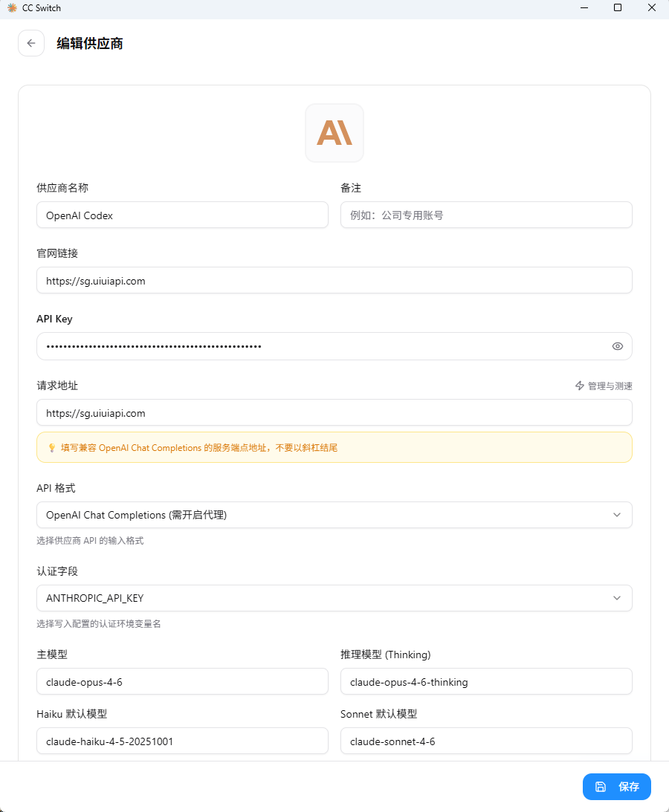
Task: Click the save disk icon
Action: point(601,787)
